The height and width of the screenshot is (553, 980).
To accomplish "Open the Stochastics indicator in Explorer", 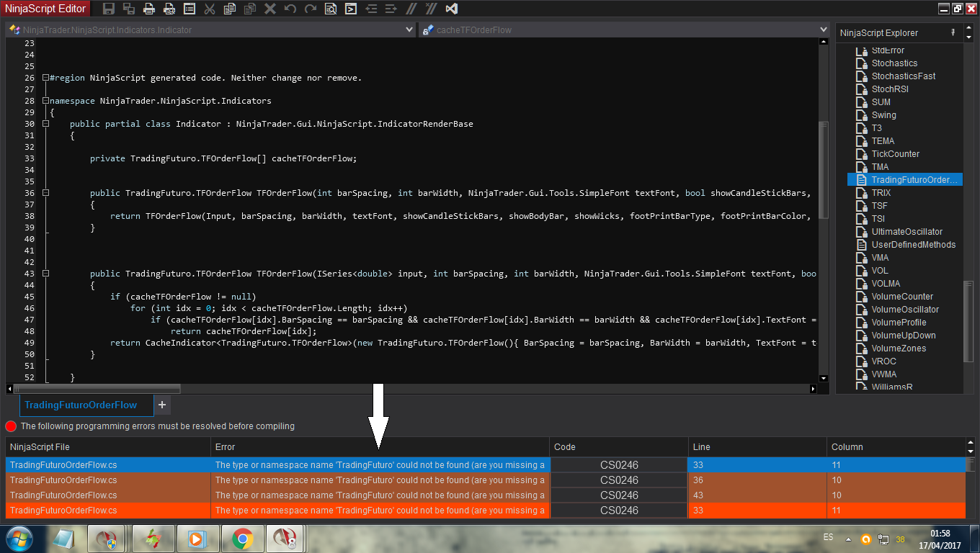I will [x=894, y=63].
